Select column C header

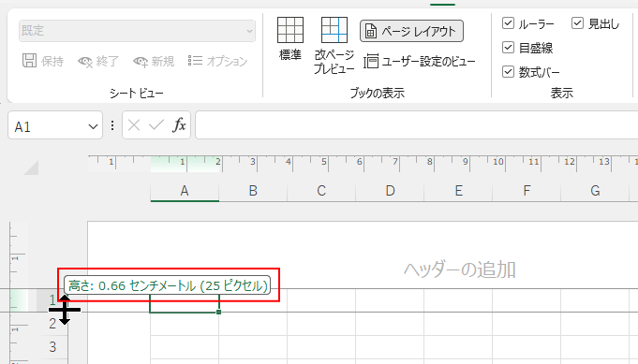point(321,191)
